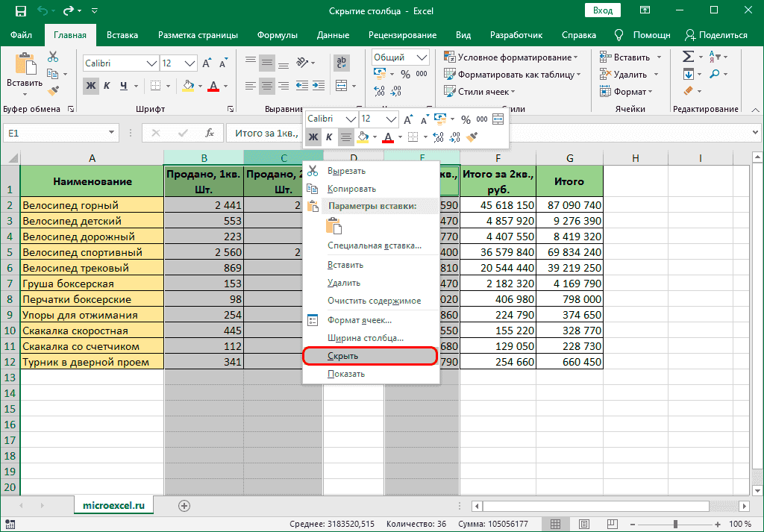
Task: Toggle italic К in the mini toolbar
Action: (329, 137)
